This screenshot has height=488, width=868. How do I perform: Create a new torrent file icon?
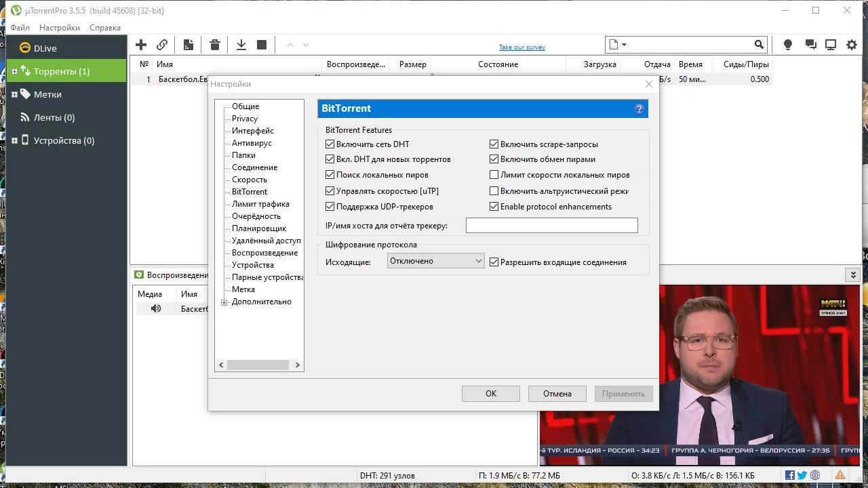189,45
